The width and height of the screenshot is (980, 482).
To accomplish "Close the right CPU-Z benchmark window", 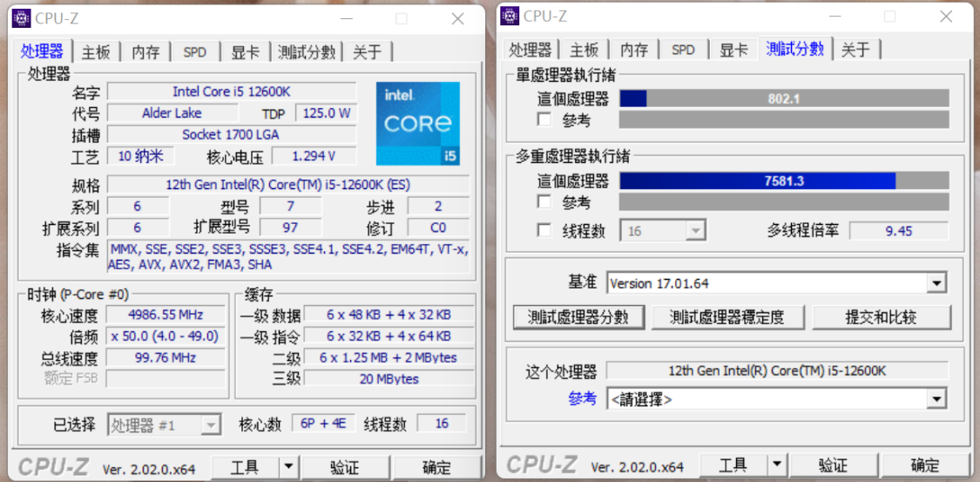I will click(946, 17).
